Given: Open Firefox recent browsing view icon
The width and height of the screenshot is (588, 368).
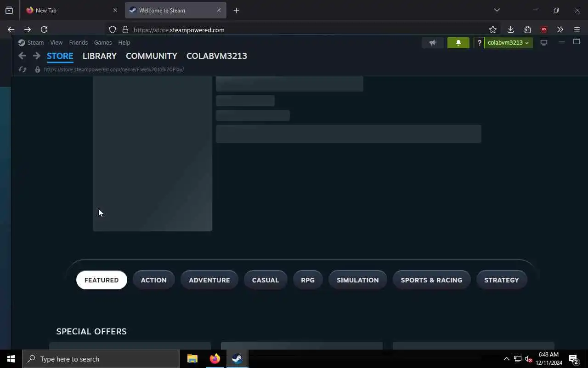Looking at the screenshot, I should click(9, 10).
